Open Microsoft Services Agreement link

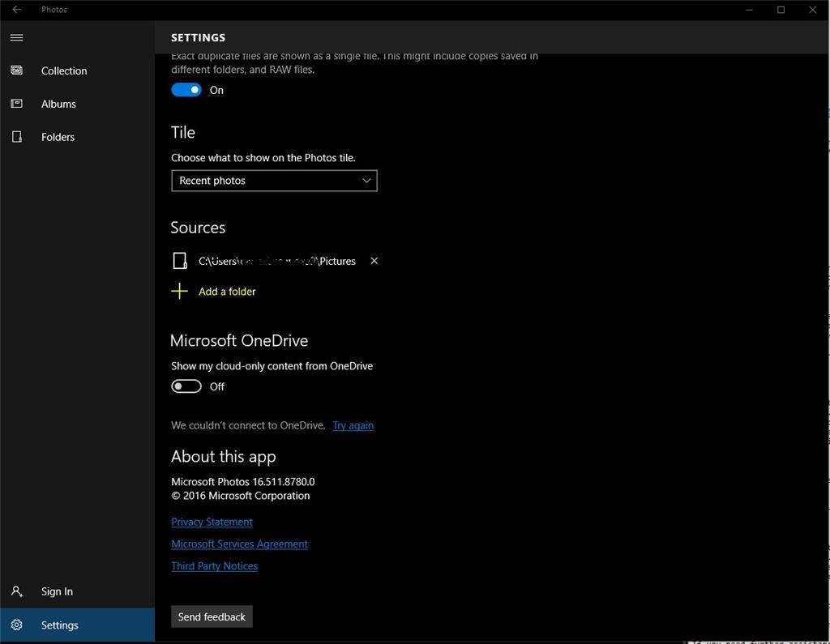point(239,544)
